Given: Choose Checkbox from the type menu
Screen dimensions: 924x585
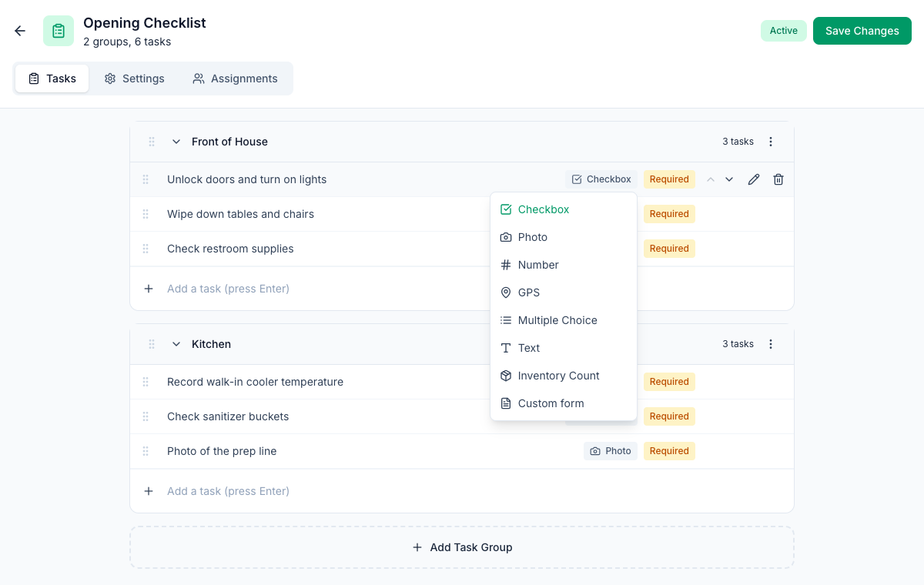Looking at the screenshot, I should [x=564, y=209].
